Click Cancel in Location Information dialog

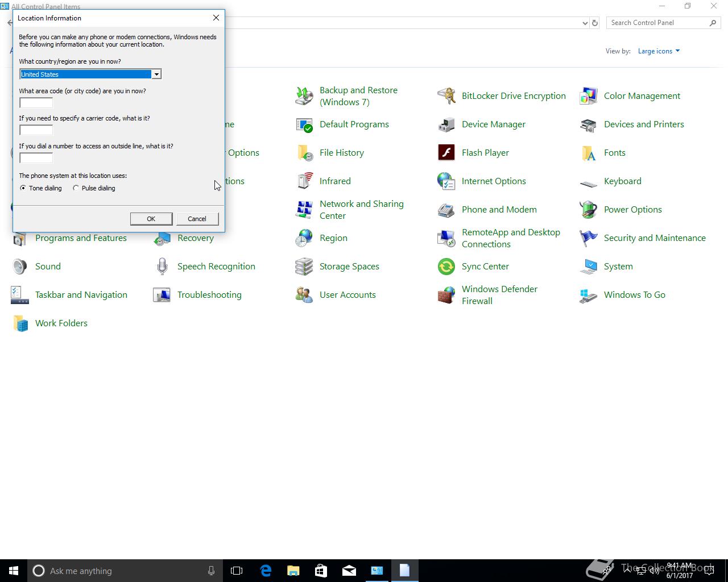(197, 219)
